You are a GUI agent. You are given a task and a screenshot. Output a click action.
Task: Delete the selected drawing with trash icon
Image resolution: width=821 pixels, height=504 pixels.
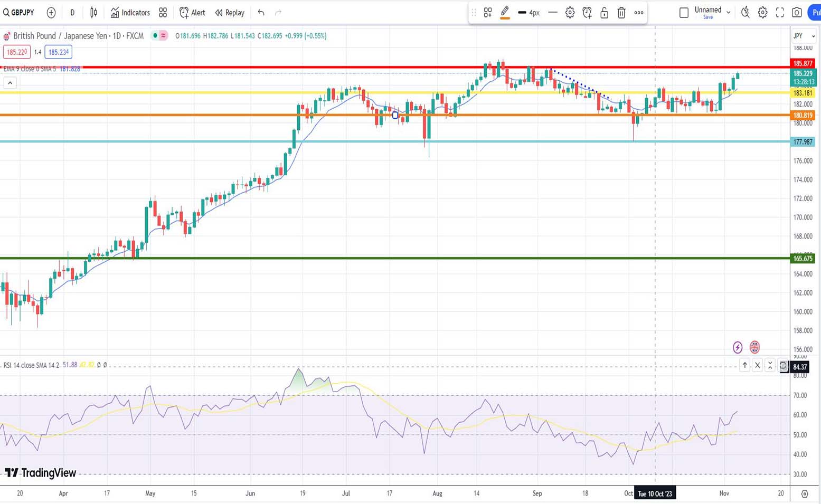pyautogui.click(x=621, y=13)
